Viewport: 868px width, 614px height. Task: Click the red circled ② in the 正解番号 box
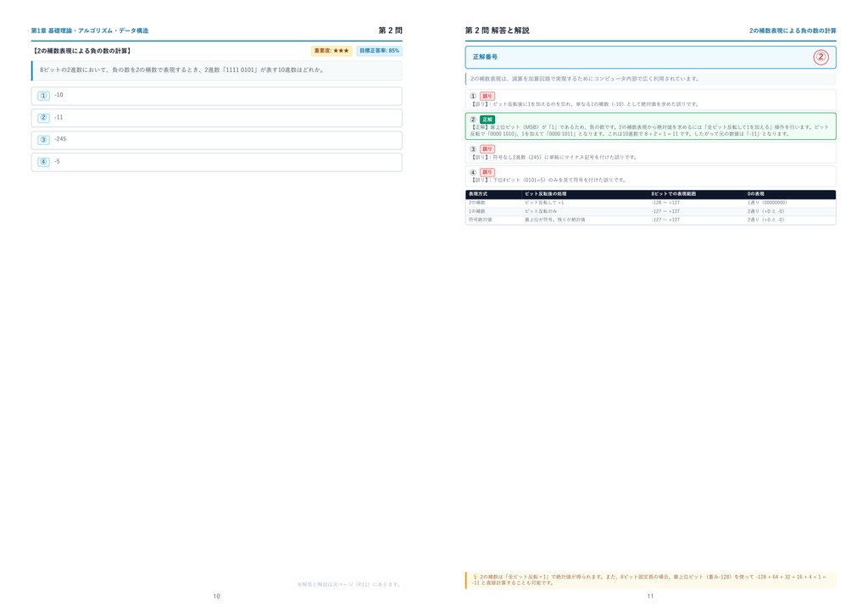point(821,57)
